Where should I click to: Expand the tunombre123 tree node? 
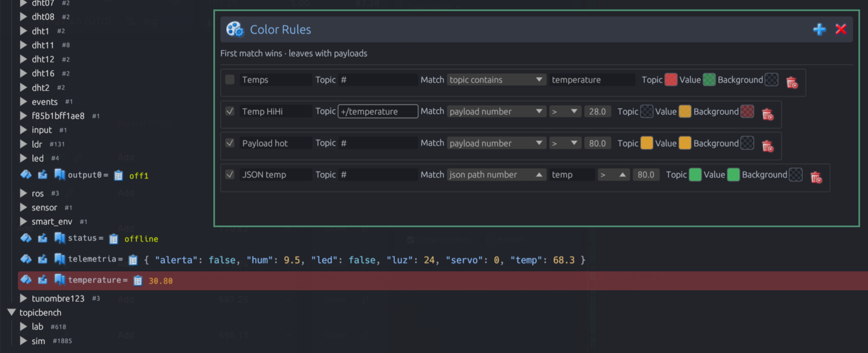coord(23,298)
